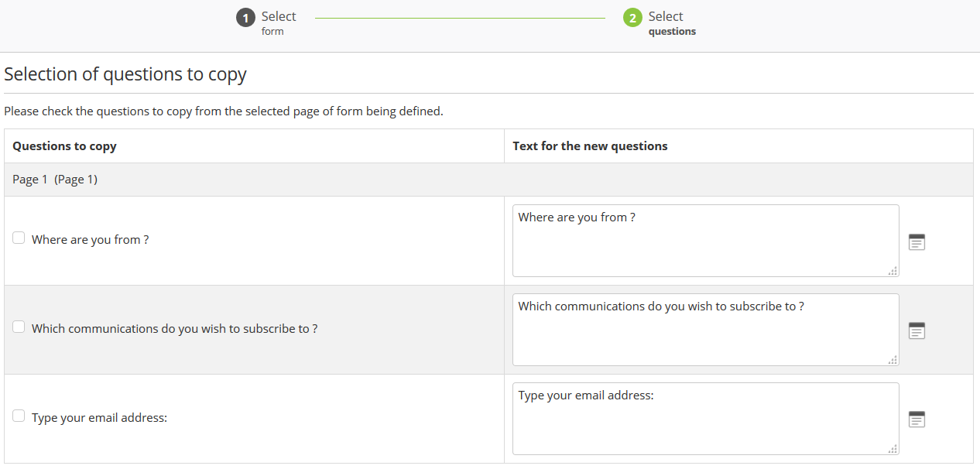The height and width of the screenshot is (476, 980).
Task: Click the green step 2 number circle
Action: pos(632,18)
